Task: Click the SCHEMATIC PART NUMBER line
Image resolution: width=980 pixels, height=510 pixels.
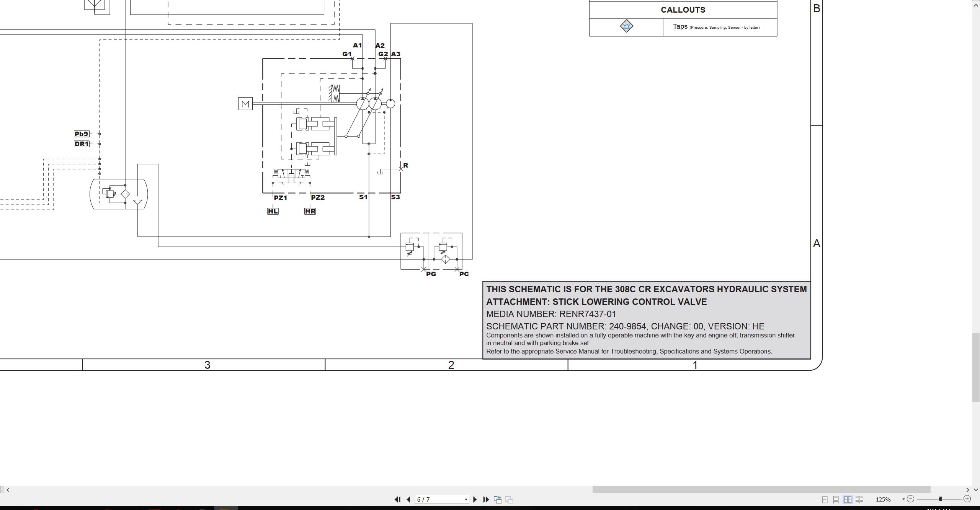Action: [x=625, y=326]
